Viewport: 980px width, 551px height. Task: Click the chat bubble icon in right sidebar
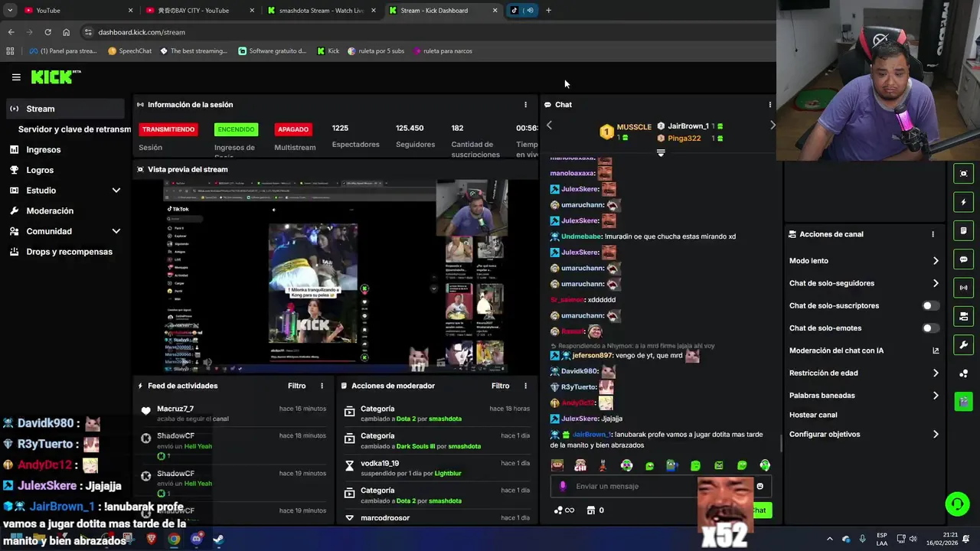(964, 259)
